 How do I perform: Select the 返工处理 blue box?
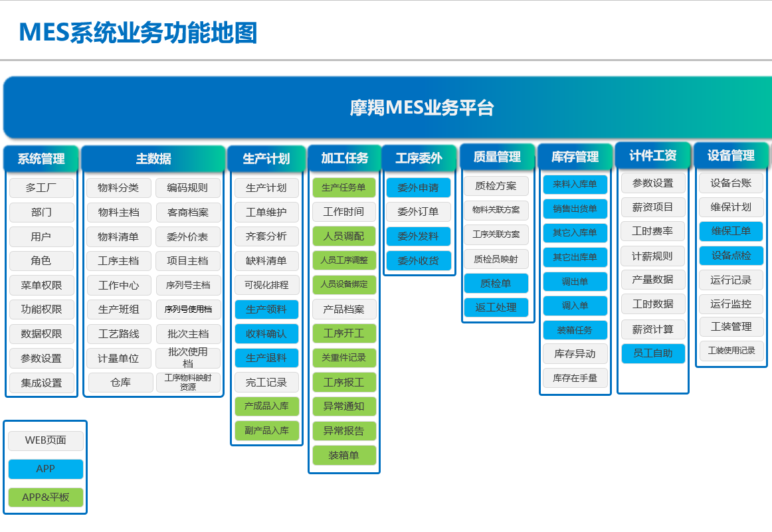(x=496, y=308)
